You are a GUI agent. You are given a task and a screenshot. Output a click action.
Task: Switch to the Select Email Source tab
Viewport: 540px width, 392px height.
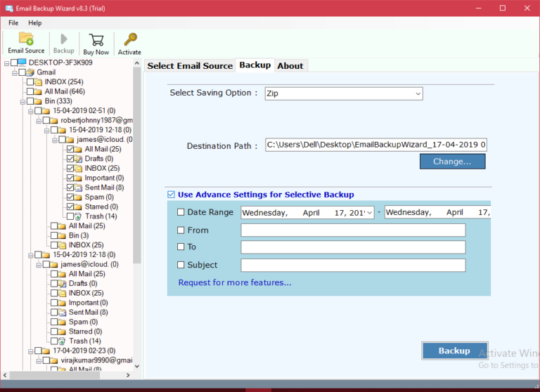pos(189,65)
